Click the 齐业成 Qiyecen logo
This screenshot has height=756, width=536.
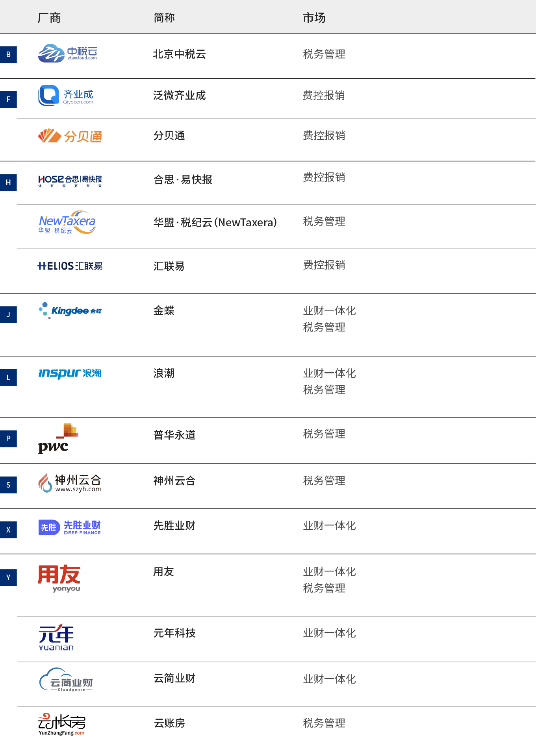point(66,96)
